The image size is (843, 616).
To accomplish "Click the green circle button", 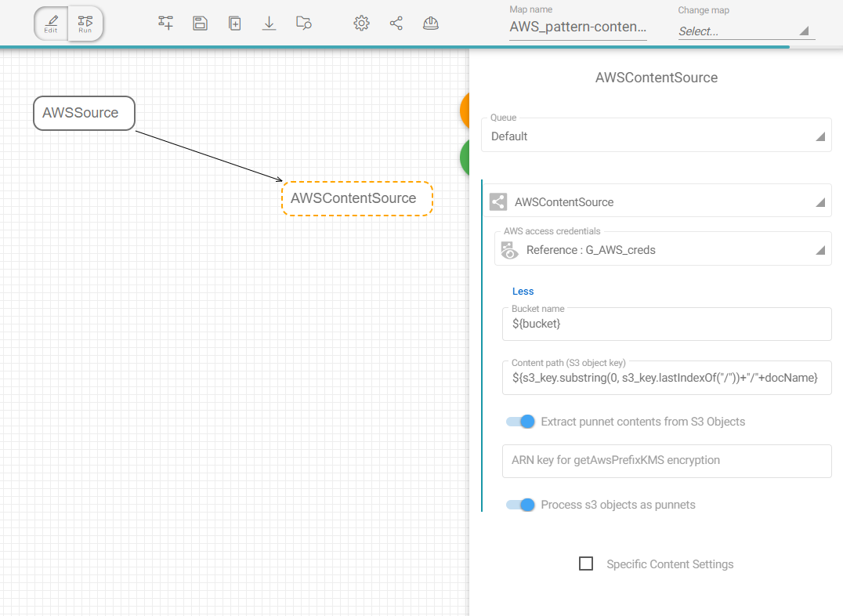I will pos(465,157).
